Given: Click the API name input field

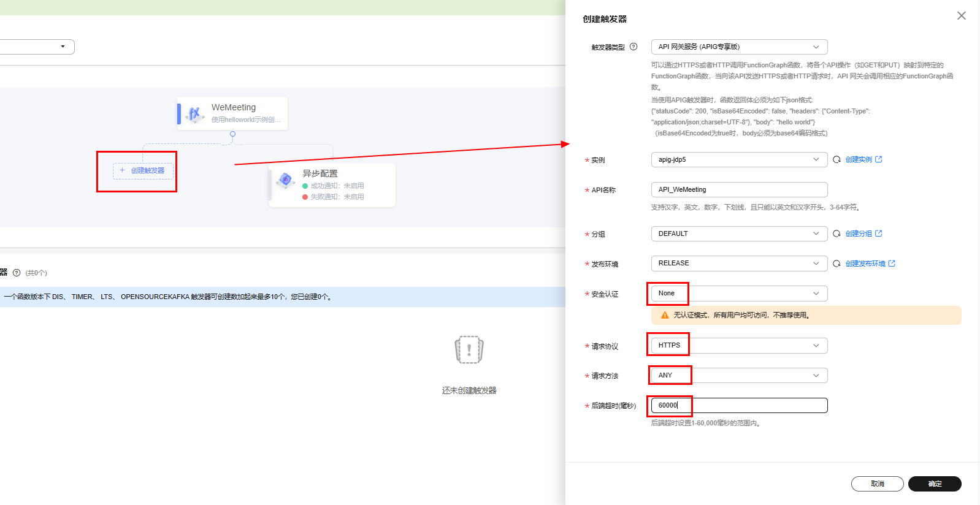Looking at the screenshot, I should click(x=738, y=189).
